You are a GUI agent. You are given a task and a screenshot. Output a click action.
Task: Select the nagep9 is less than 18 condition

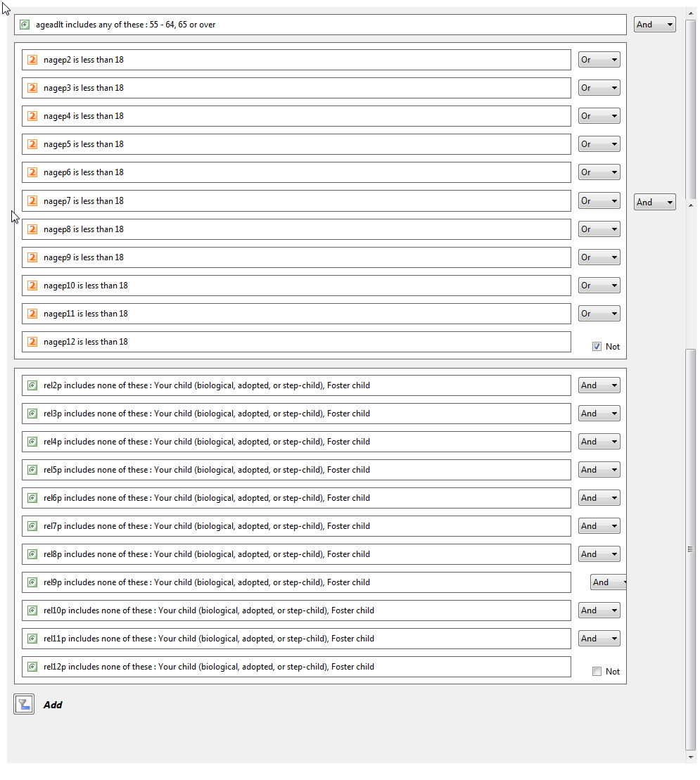pyautogui.click(x=296, y=257)
